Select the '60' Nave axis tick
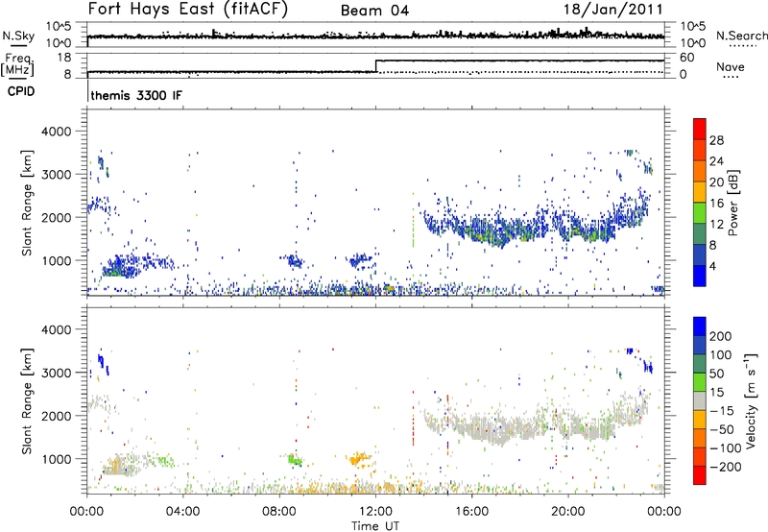Viewport: 768px width, 532px height. click(x=686, y=58)
